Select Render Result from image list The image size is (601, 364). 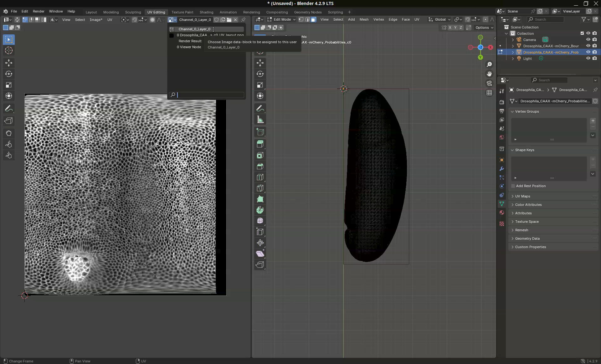point(190,41)
